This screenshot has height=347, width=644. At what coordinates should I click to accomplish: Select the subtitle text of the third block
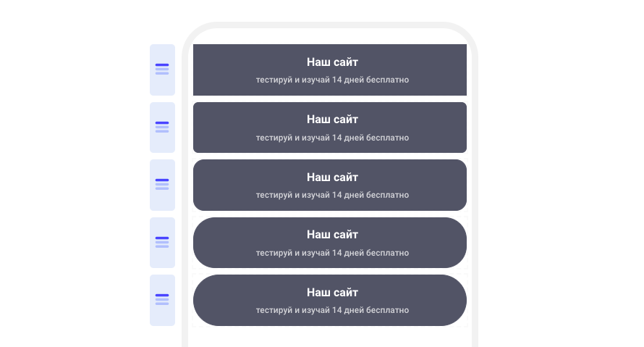pyautogui.click(x=332, y=195)
